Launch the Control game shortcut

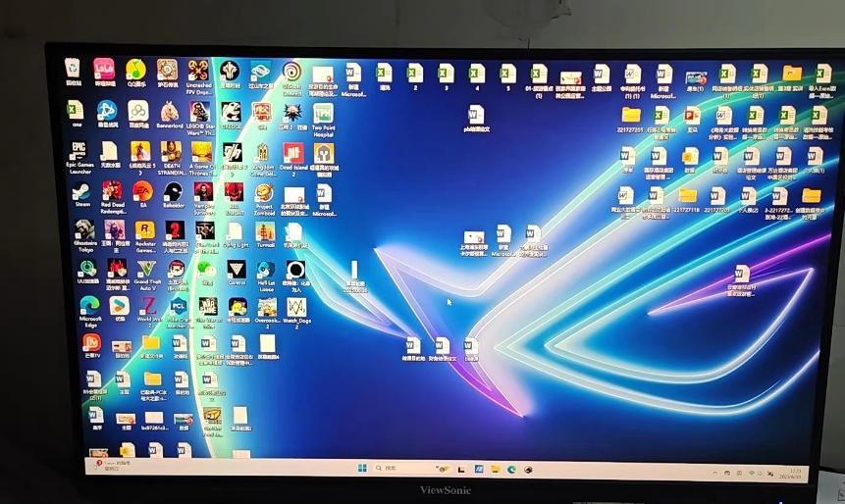237,272
